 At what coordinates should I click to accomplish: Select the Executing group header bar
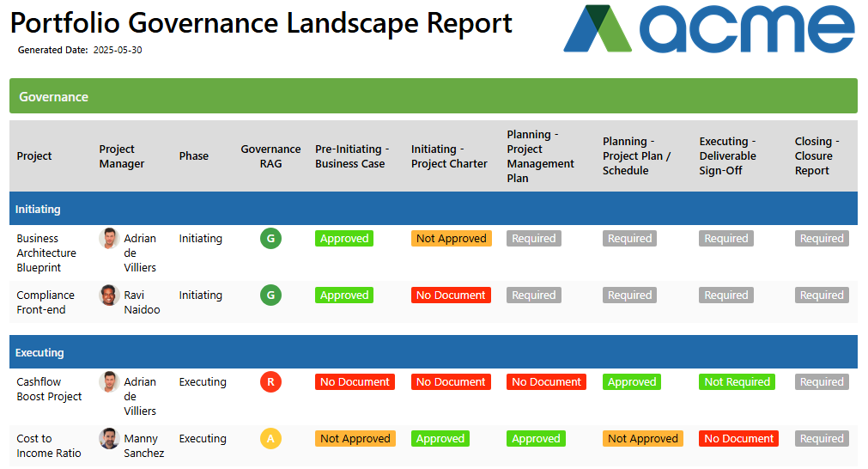(434, 352)
